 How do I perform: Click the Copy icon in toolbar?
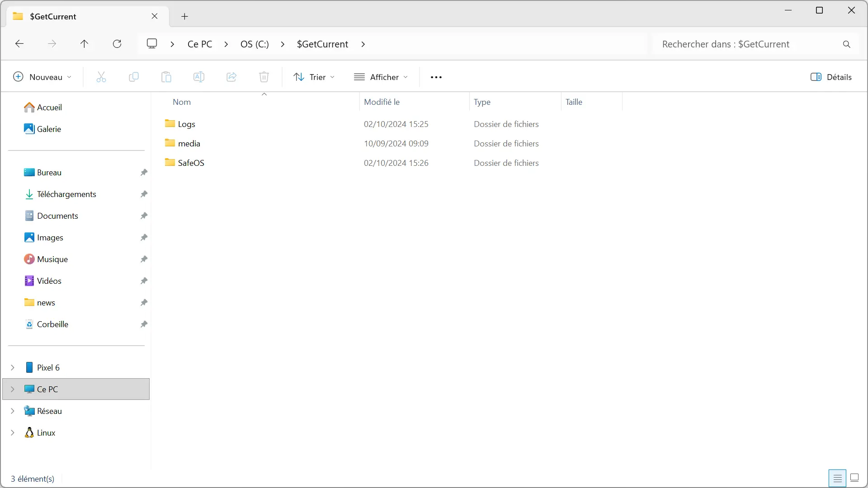[x=134, y=77]
